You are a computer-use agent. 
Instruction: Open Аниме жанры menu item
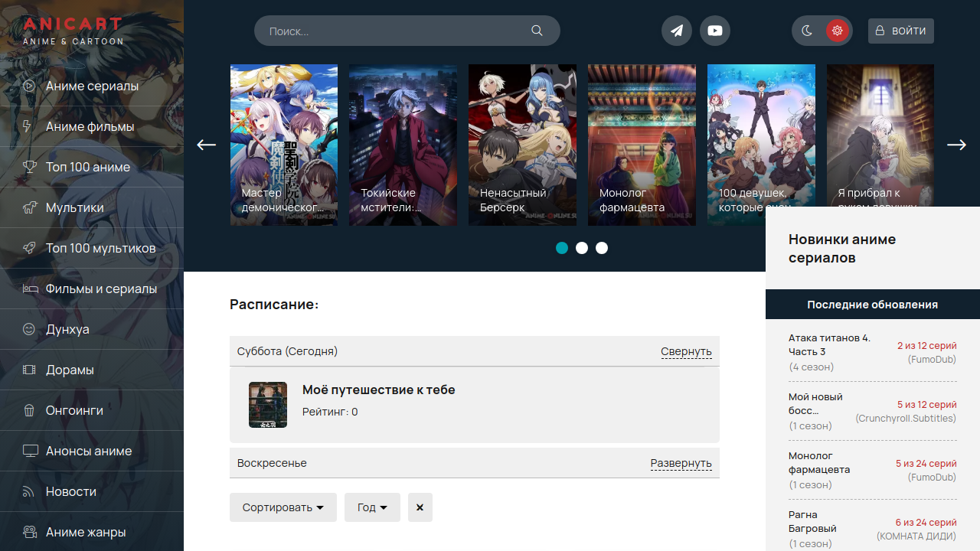[x=92, y=532]
